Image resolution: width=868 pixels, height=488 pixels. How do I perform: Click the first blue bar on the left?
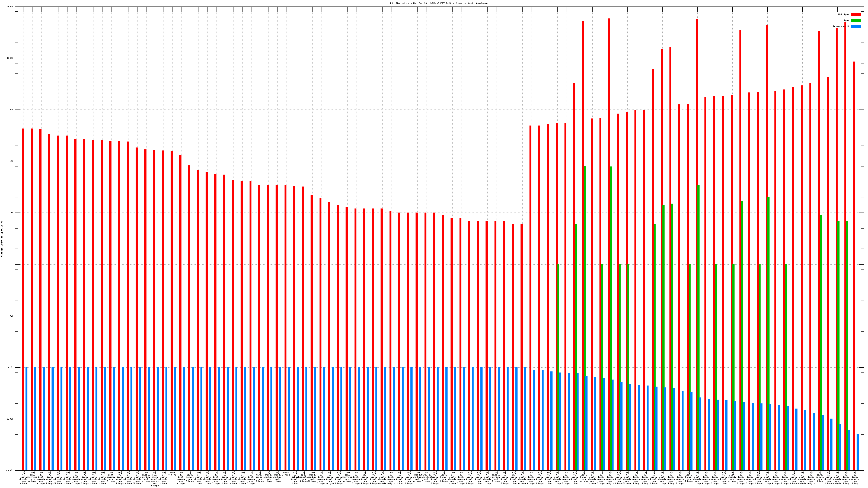26,419
